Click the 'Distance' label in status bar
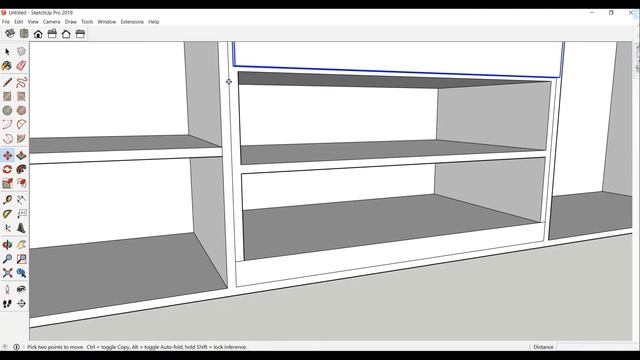 pyautogui.click(x=543, y=347)
